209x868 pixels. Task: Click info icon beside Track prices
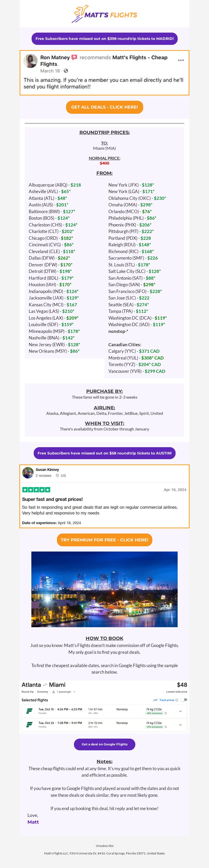tap(177, 700)
